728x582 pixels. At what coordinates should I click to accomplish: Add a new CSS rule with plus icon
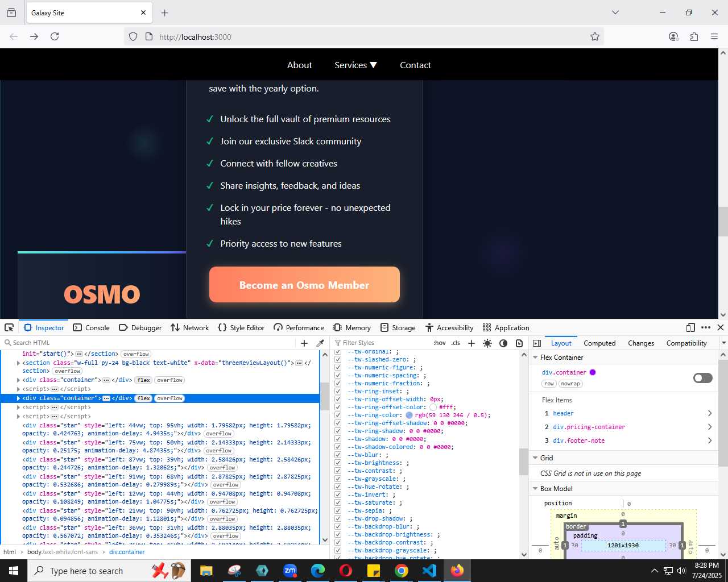pos(471,343)
